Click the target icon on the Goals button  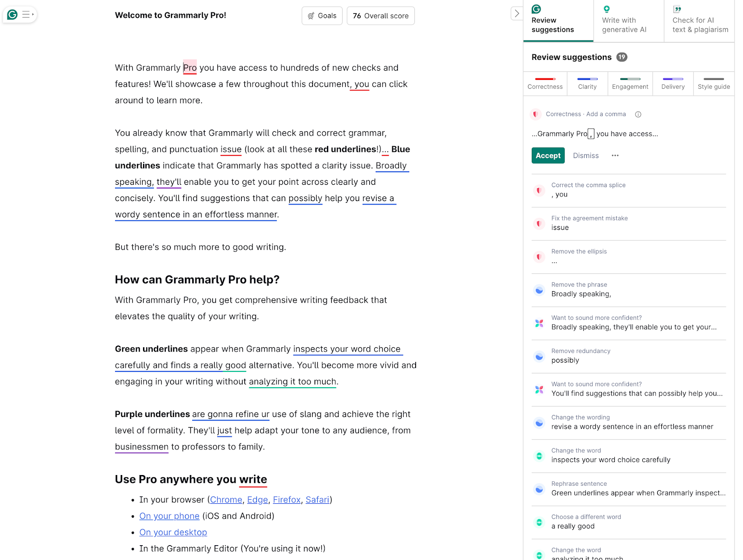click(x=310, y=15)
